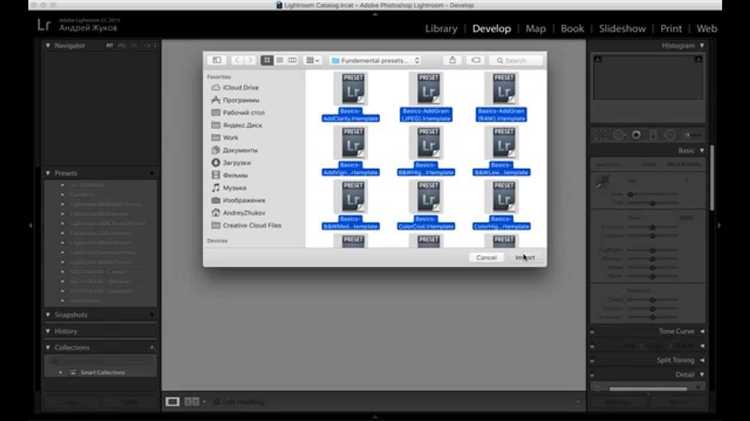Screen dimensions: 750x421
Task: Switch to the Print module
Action: click(671, 29)
